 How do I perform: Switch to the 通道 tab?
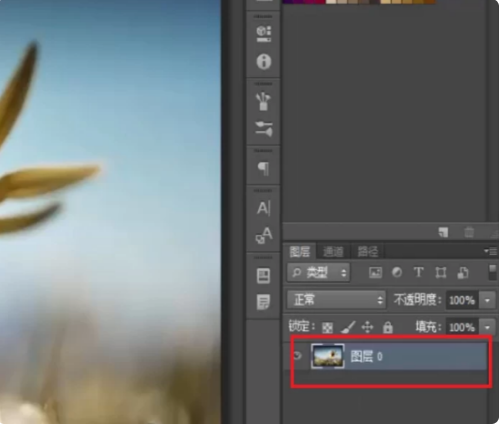[x=333, y=252]
